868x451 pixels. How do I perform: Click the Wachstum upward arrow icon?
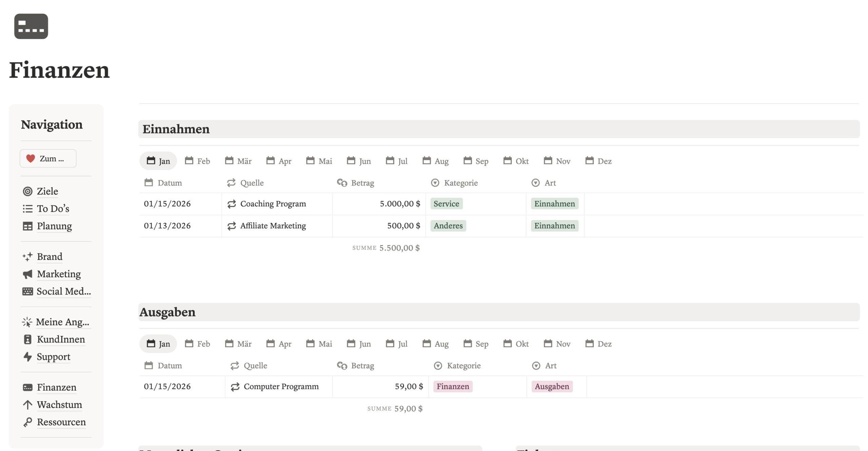27,405
